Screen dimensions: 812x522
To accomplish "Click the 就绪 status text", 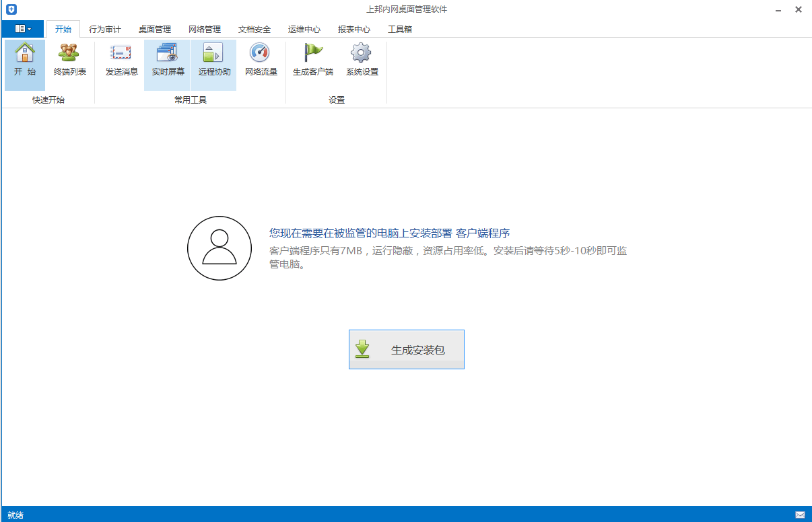I will click(x=15, y=515).
